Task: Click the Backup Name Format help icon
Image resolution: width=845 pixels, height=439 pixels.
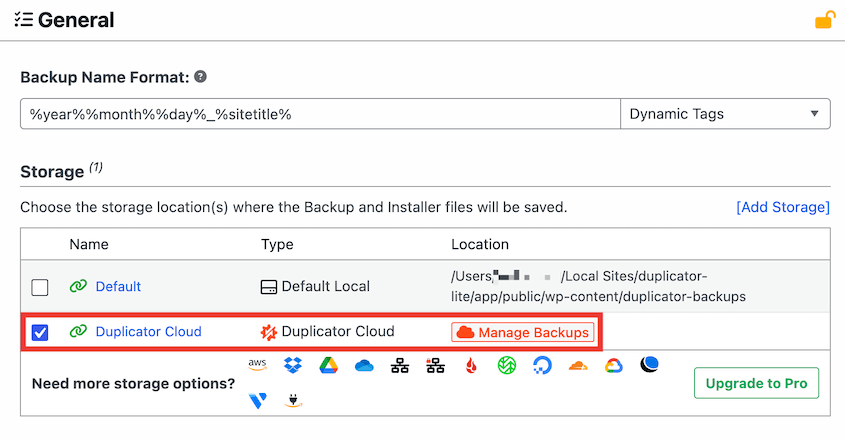Action: tap(200, 76)
